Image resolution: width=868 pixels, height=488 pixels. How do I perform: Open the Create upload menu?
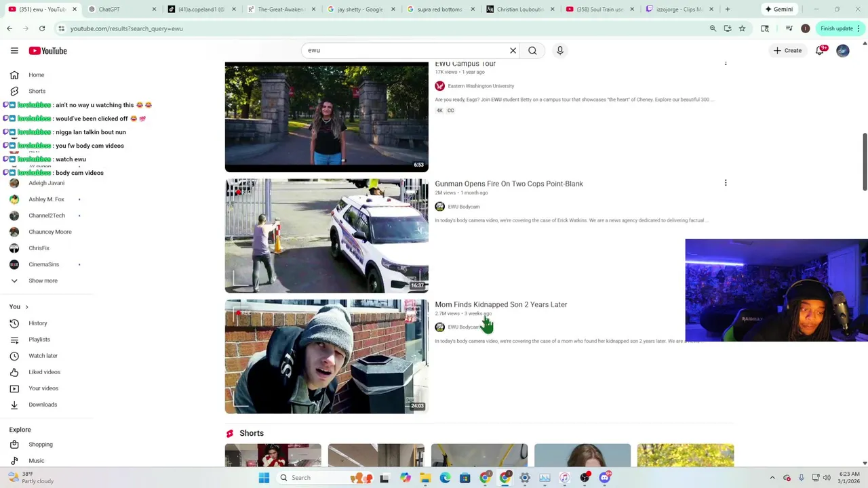(787, 50)
